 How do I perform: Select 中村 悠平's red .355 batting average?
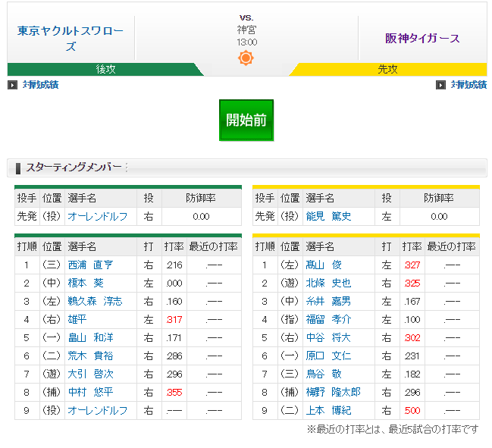(x=174, y=393)
